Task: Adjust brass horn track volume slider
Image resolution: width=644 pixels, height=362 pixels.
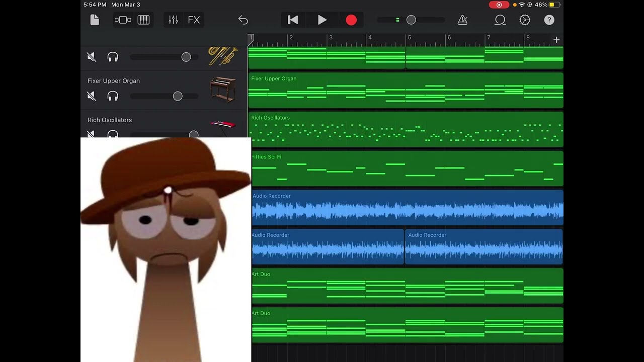Action: (x=186, y=57)
